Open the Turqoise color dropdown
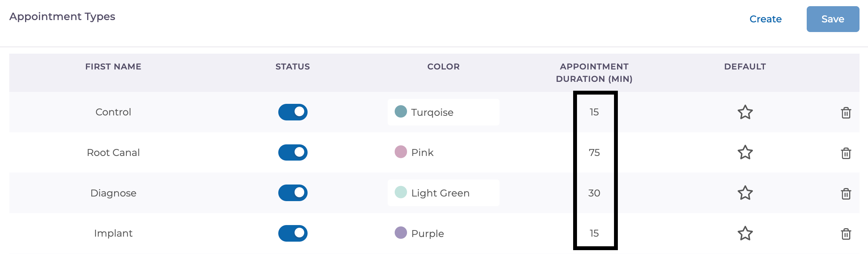Viewport: 868px width, 254px height. (443, 112)
